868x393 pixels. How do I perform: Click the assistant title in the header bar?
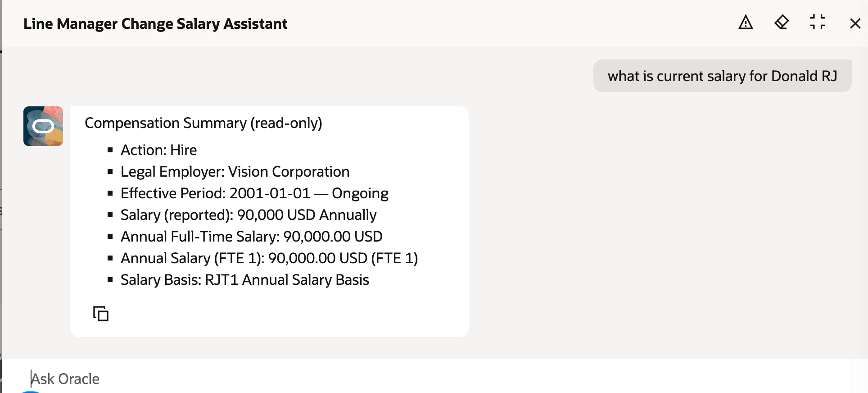[155, 23]
